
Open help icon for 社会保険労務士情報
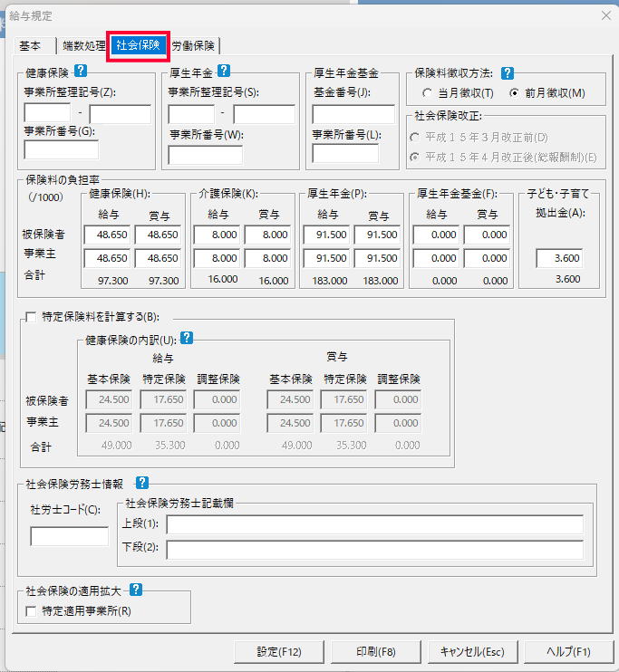[x=142, y=483]
